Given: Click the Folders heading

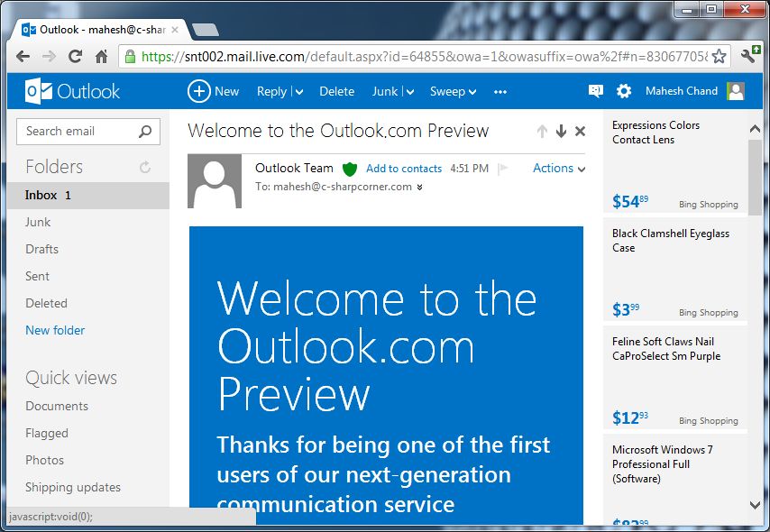Looking at the screenshot, I should pyautogui.click(x=54, y=167).
